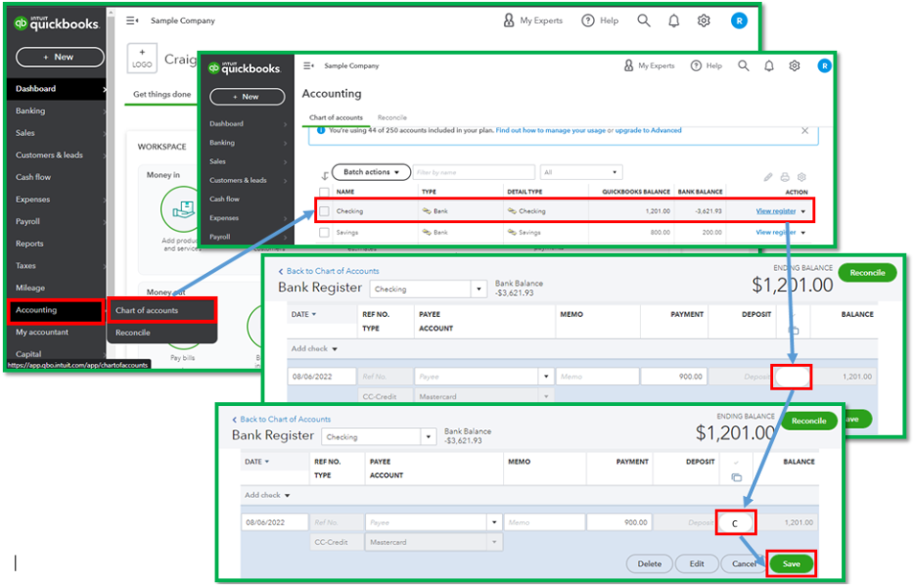This screenshot has width=913, height=588.
Task: Open the Batch actions dropdown
Action: [372, 172]
